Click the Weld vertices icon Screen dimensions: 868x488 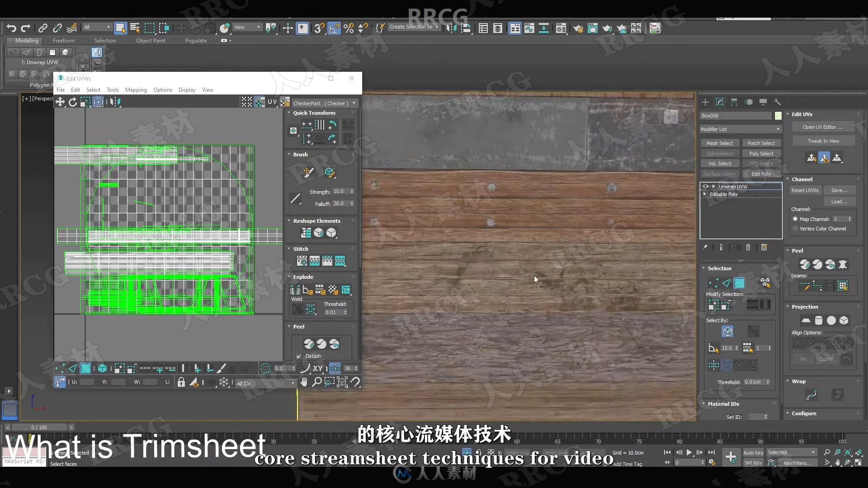point(311,310)
